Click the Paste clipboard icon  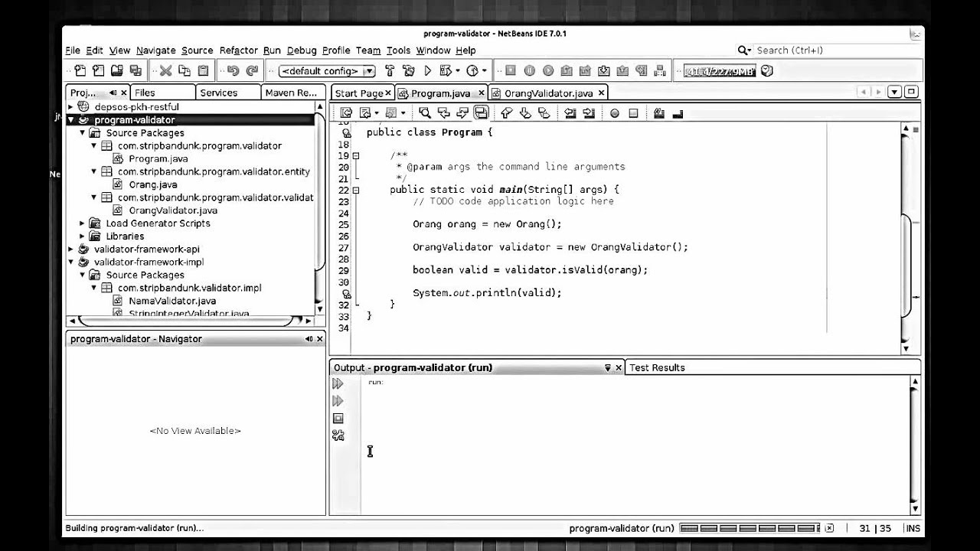[x=203, y=70]
